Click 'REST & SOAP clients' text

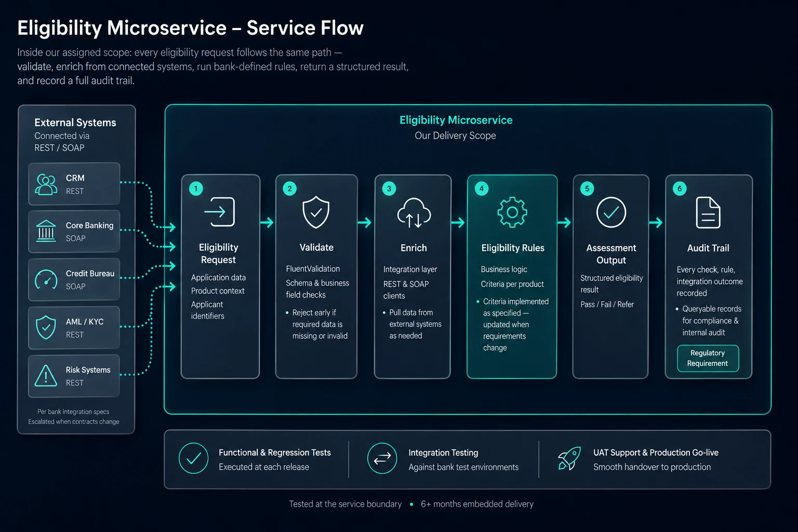pyautogui.click(x=406, y=290)
